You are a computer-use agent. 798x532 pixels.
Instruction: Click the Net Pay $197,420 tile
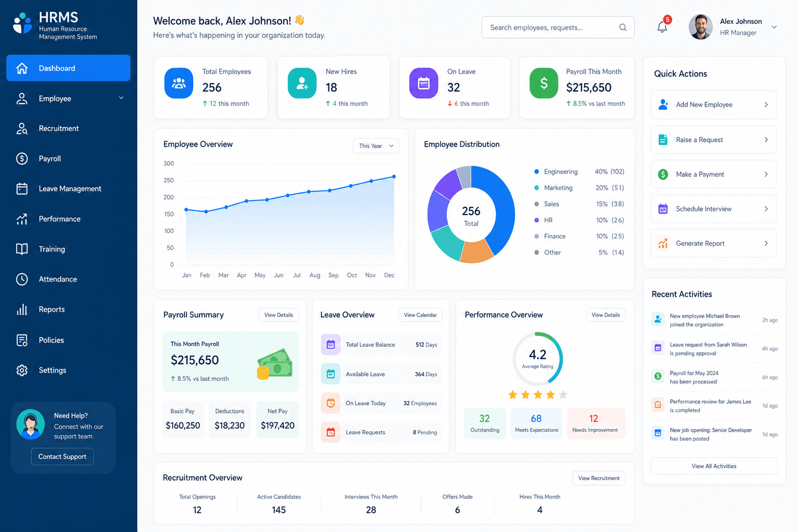tap(277, 419)
